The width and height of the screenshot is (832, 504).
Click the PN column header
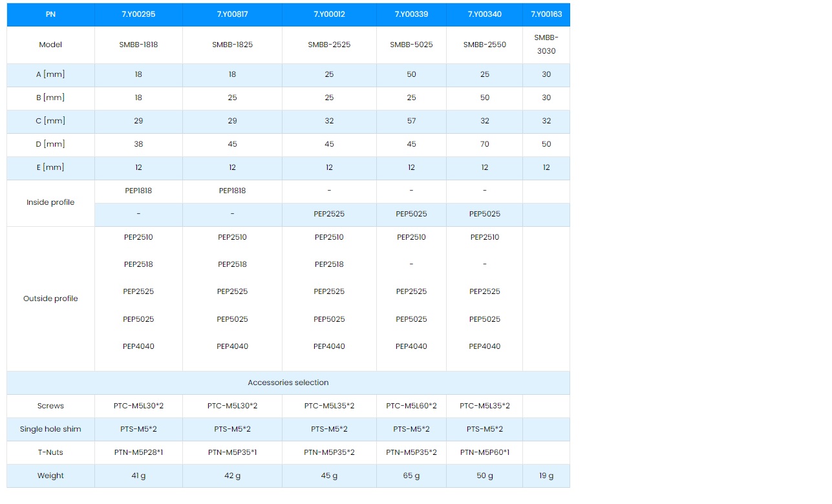50,14
